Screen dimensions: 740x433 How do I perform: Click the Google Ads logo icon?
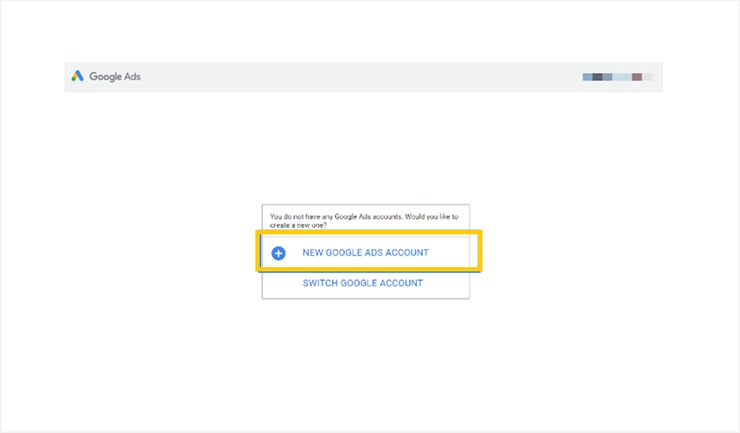pyautogui.click(x=77, y=76)
